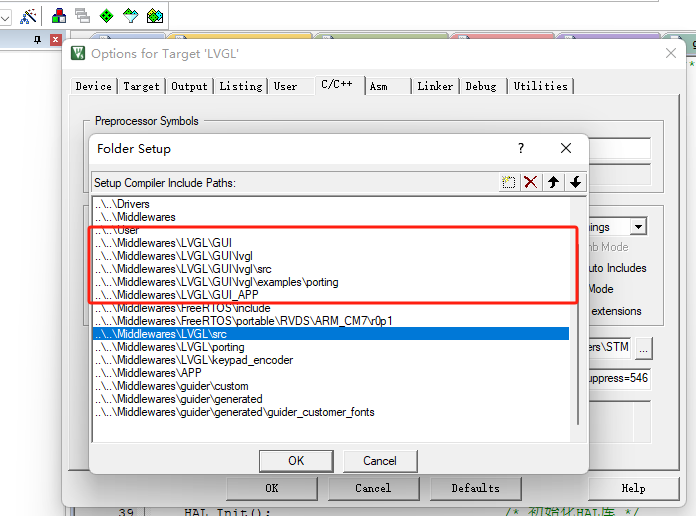Close the Options for Target 'LVGL' dialog
696x516 pixels.
pyautogui.click(x=671, y=54)
